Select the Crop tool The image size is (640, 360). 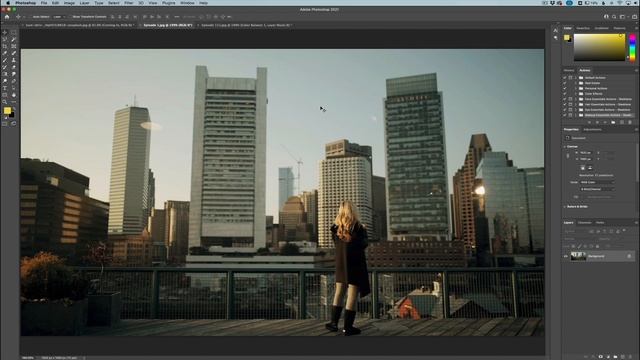(5, 46)
